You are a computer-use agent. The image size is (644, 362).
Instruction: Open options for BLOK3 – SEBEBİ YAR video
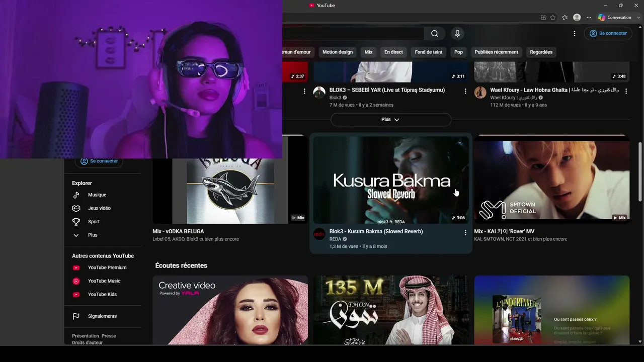click(x=465, y=91)
